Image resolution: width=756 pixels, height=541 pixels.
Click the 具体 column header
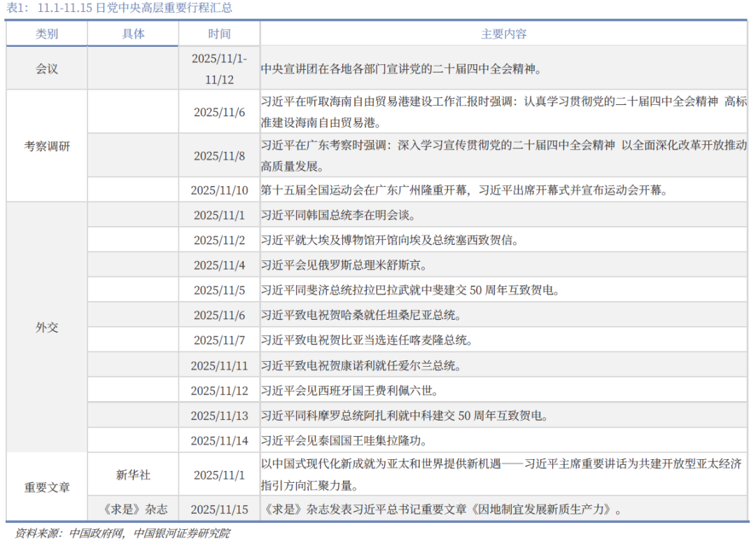click(x=134, y=33)
